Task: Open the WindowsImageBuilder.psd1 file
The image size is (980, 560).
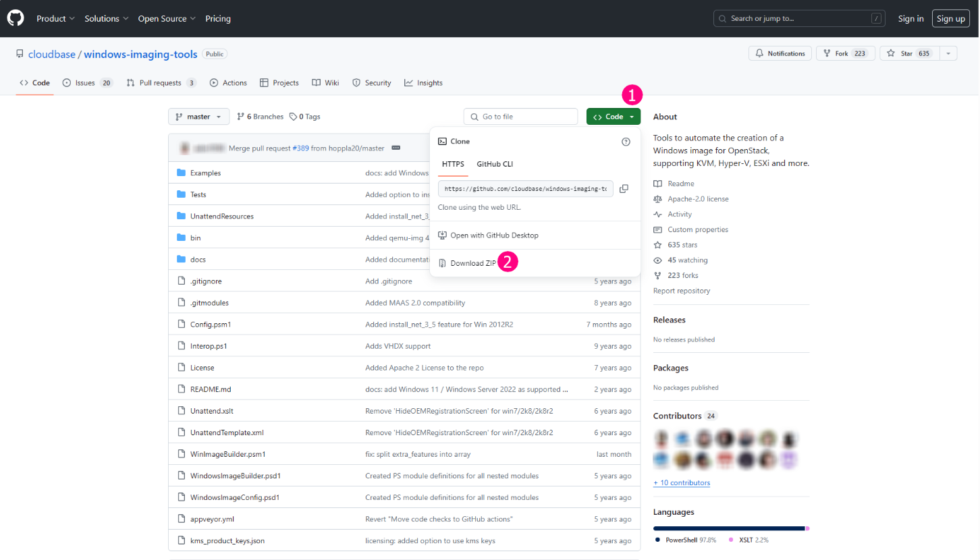Action: 236,476
